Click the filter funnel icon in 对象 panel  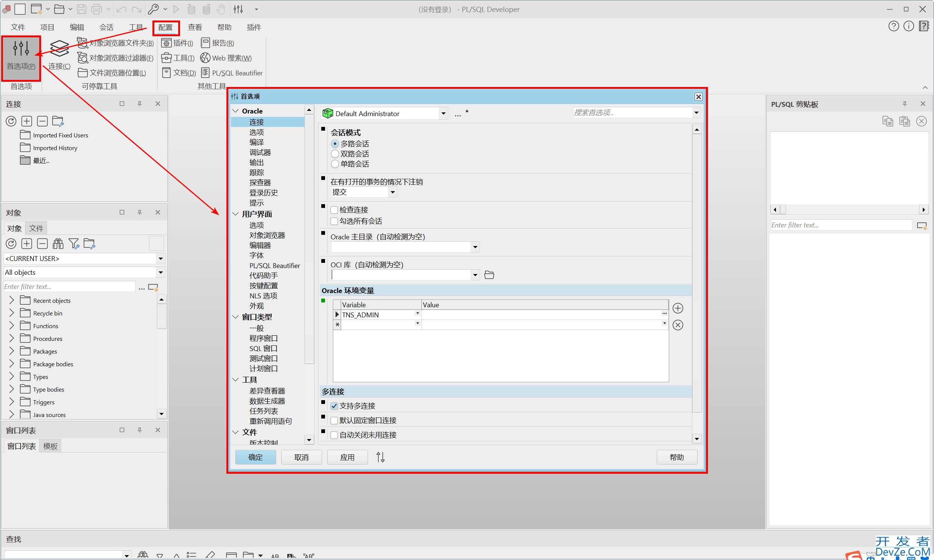[x=74, y=244]
